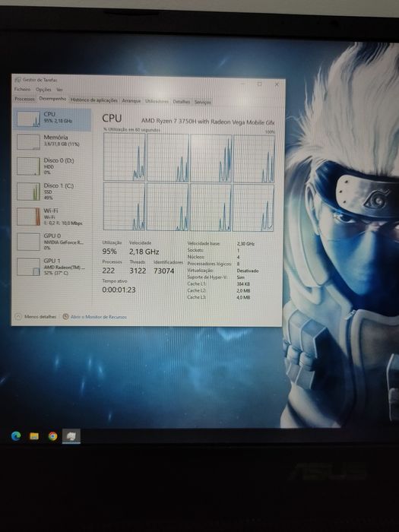
Task: Switch to Histórico de aplicações tab
Action: pyautogui.click(x=94, y=100)
